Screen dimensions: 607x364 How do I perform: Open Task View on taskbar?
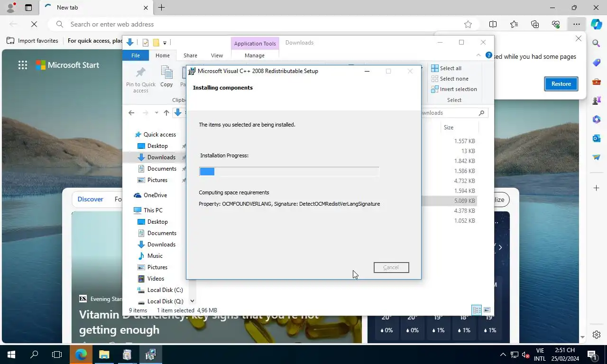[57, 355]
